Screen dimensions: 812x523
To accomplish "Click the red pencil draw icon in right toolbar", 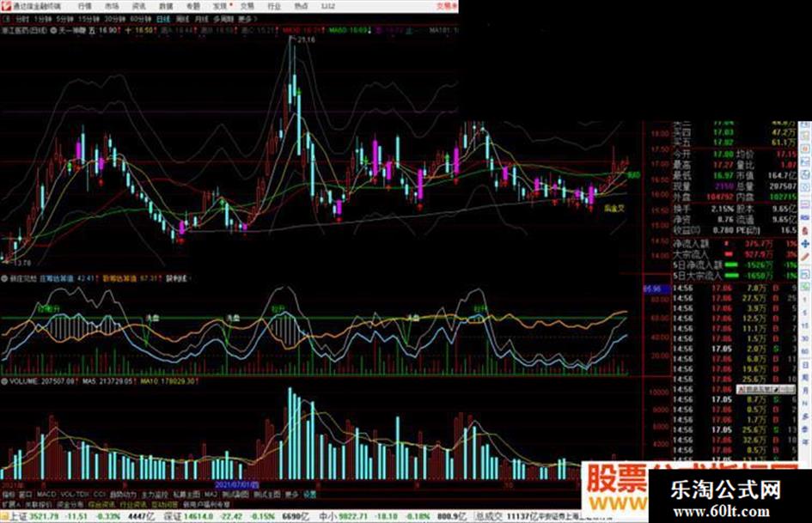I will click(805, 258).
